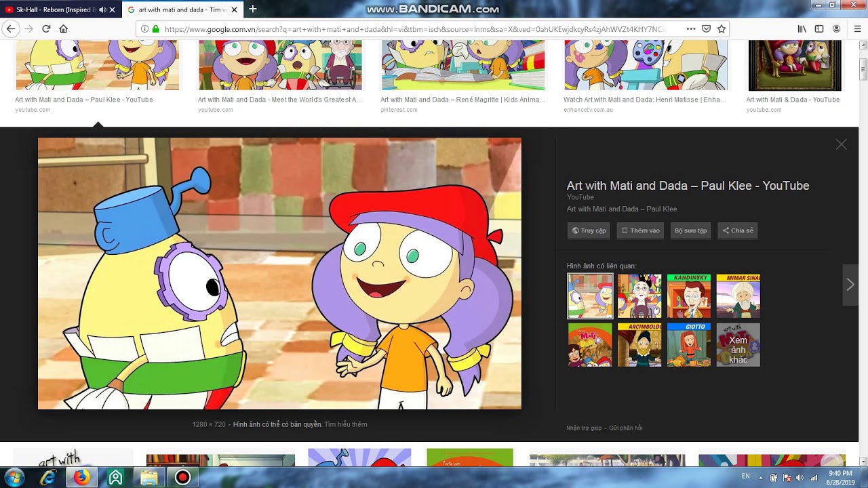Open a new browser tab
The height and width of the screenshot is (488, 868).
point(253,9)
